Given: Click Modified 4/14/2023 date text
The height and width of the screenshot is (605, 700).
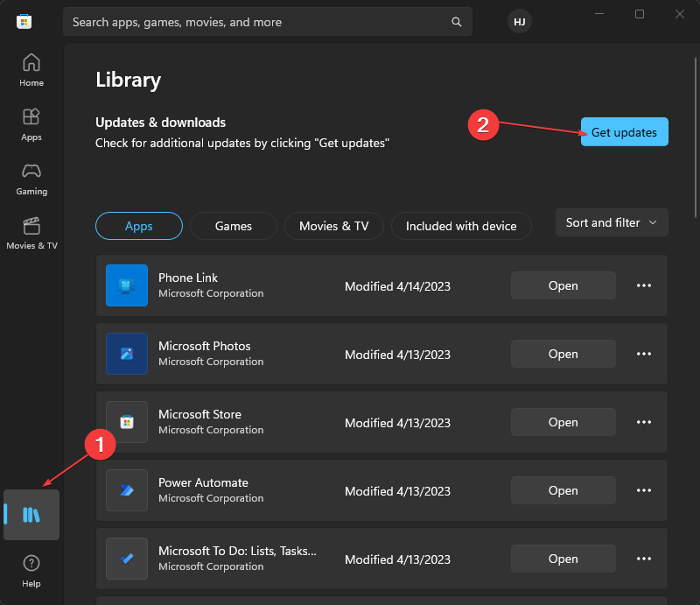Looking at the screenshot, I should tap(397, 286).
